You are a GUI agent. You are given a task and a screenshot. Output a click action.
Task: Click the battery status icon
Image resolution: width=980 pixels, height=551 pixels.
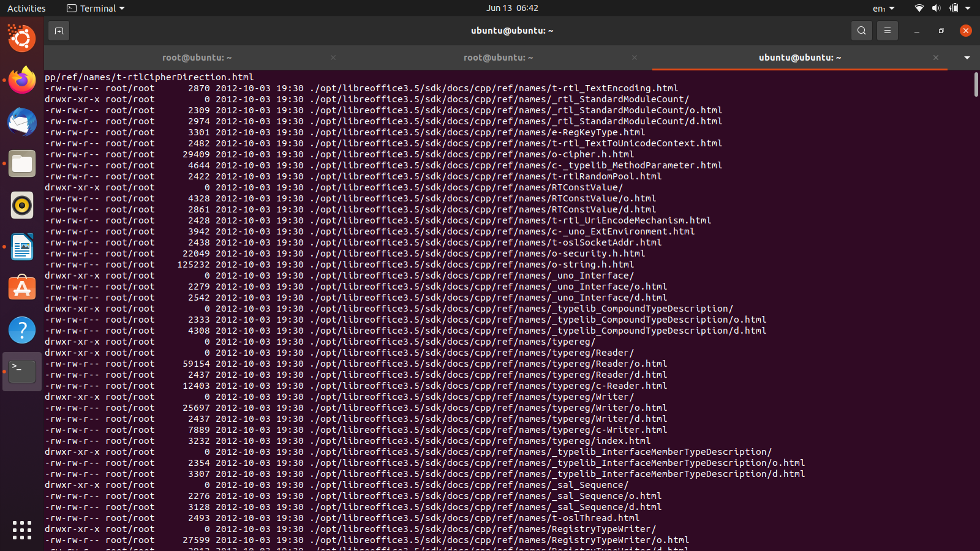tap(954, 9)
